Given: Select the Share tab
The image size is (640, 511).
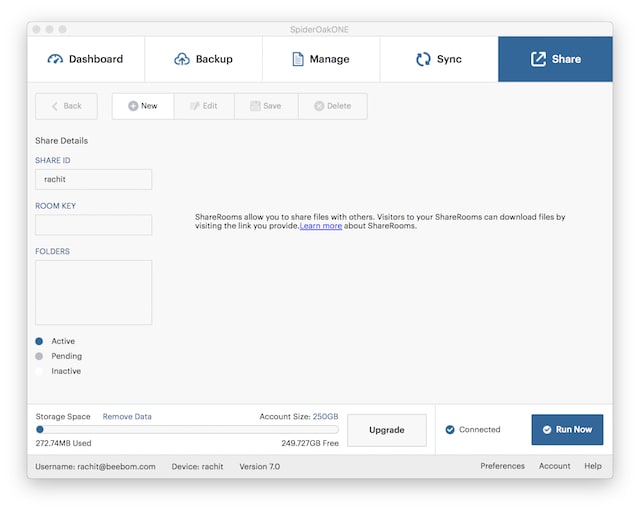Looking at the screenshot, I should click(555, 59).
